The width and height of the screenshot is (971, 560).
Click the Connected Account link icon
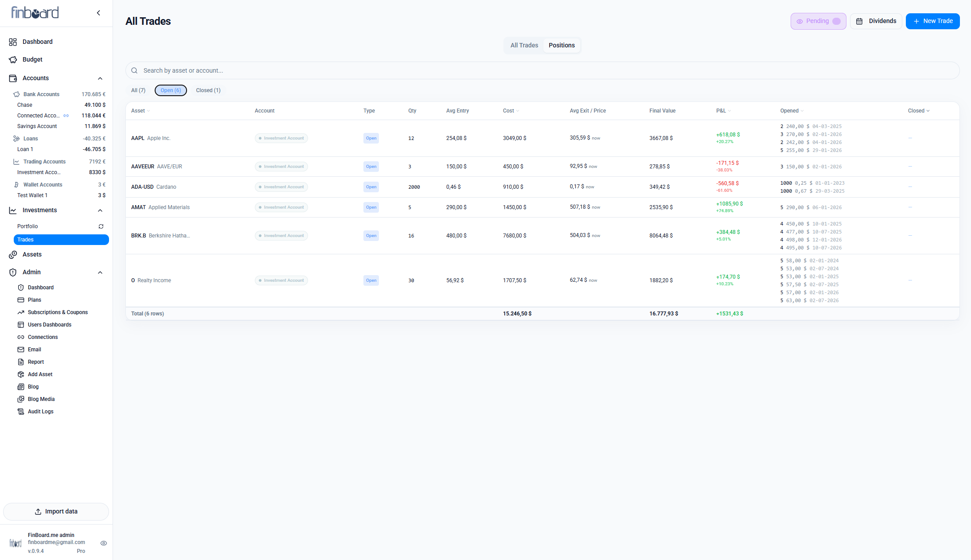(x=66, y=116)
